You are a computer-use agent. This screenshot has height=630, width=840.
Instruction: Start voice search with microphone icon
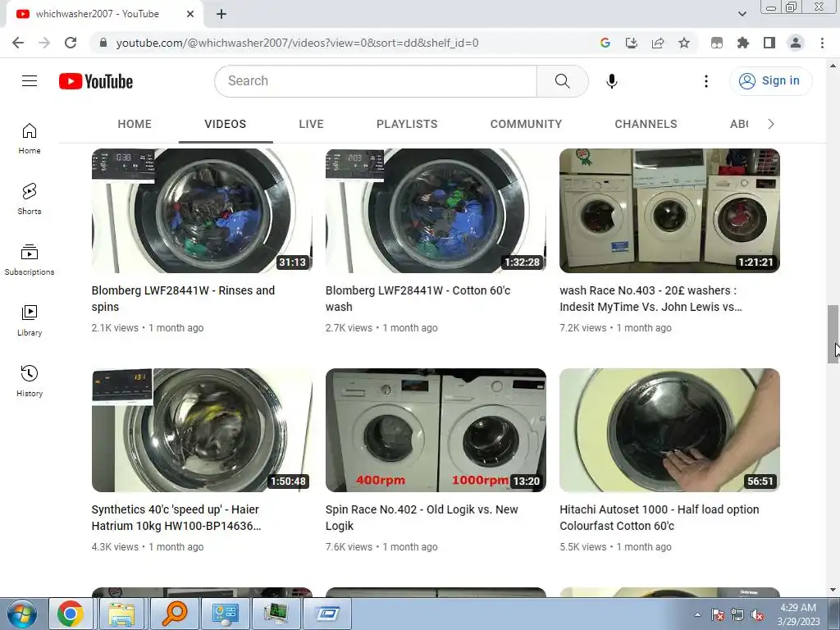pyautogui.click(x=612, y=81)
